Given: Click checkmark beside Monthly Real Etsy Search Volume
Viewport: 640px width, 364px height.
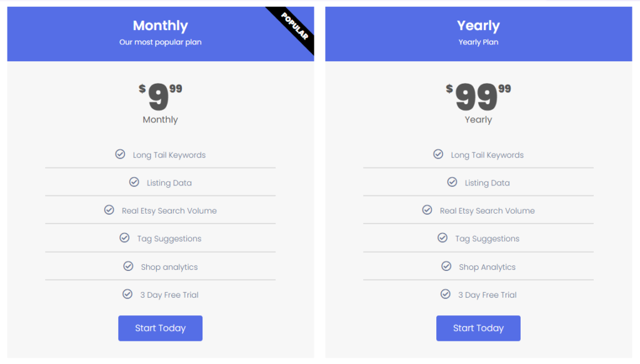Looking at the screenshot, I should point(109,210).
